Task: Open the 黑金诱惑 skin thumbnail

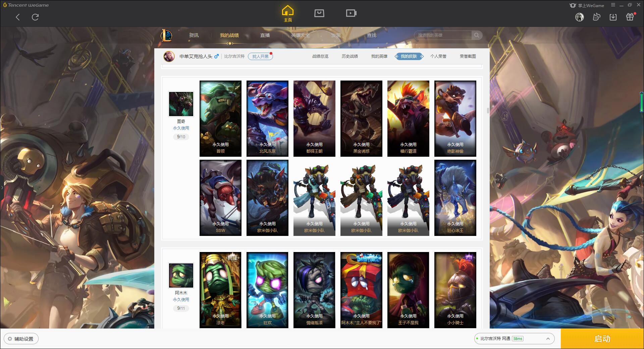Action: (x=361, y=118)
